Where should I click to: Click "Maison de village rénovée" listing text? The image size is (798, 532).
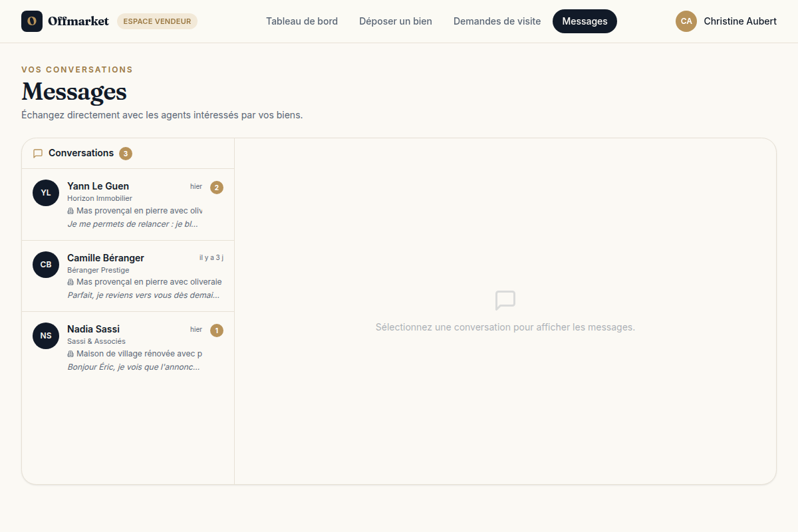(139, 354)
